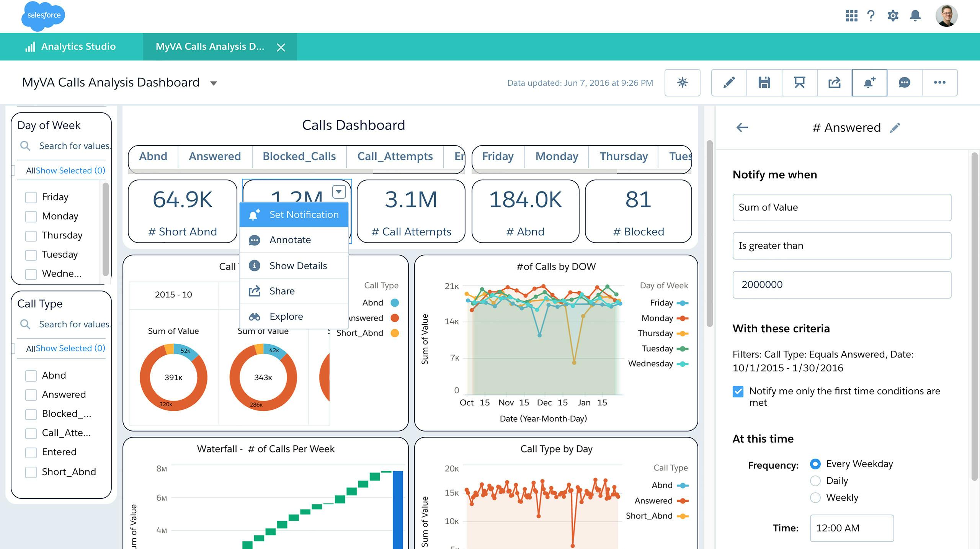
Task: Switch to the Analytics Studio tab
Action: 71,47
